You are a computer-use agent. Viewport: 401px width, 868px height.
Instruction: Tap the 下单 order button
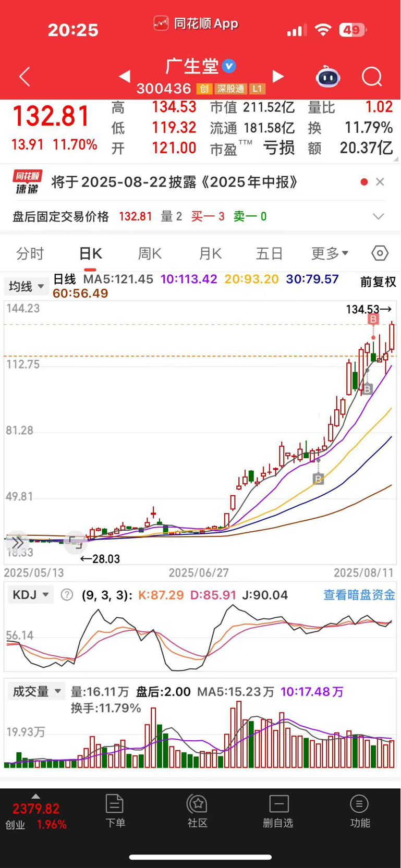(x=115, y=811)
